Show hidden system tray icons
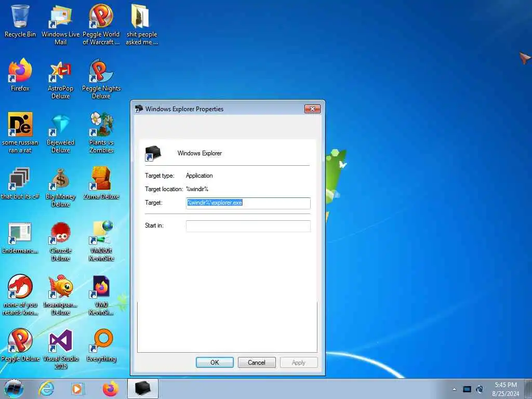This screenshot has height=399, width=532. point(454,389)
